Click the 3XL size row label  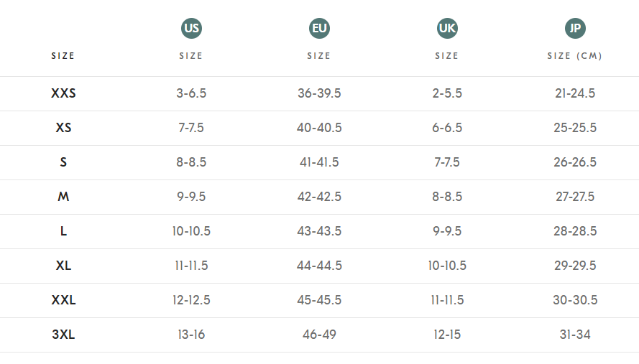coord(63,335)
